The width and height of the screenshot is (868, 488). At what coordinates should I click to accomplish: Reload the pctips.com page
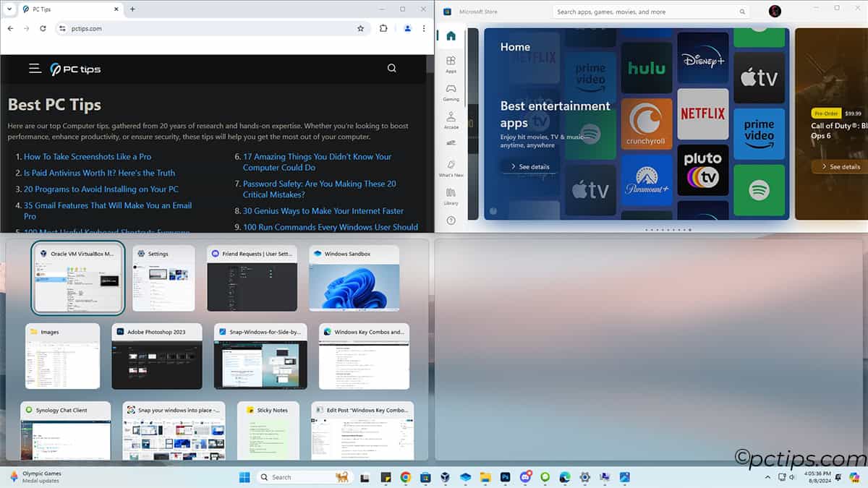(43, 28)
